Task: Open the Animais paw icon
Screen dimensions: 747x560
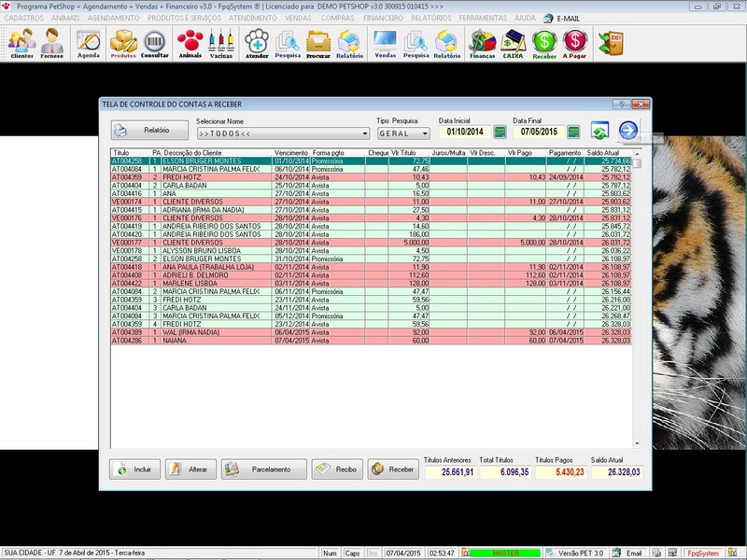Action: (x=190, y=43)
